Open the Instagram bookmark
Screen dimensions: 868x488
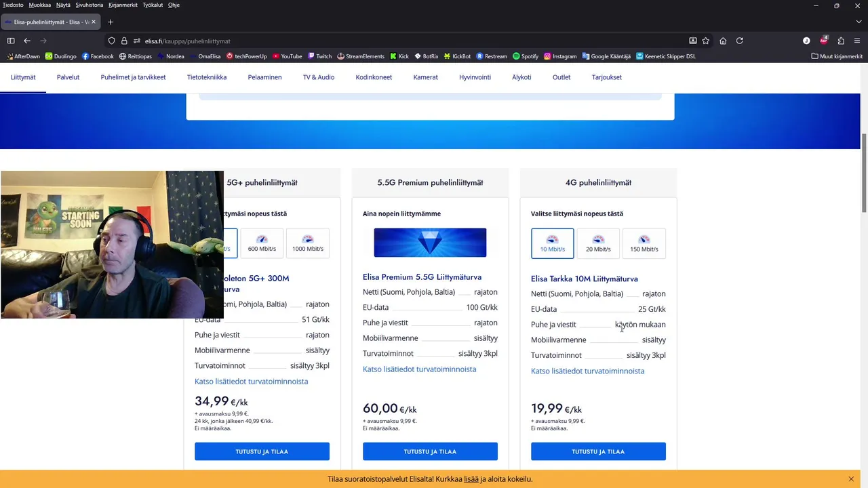tap(560, 56)
